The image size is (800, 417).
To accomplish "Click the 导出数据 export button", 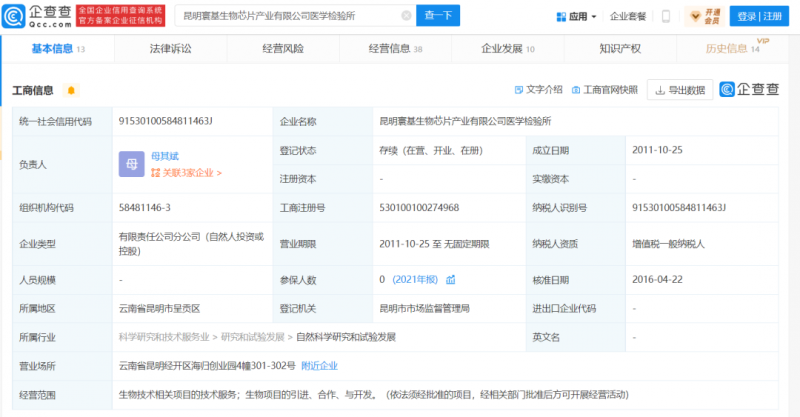I will pos(680,90).
